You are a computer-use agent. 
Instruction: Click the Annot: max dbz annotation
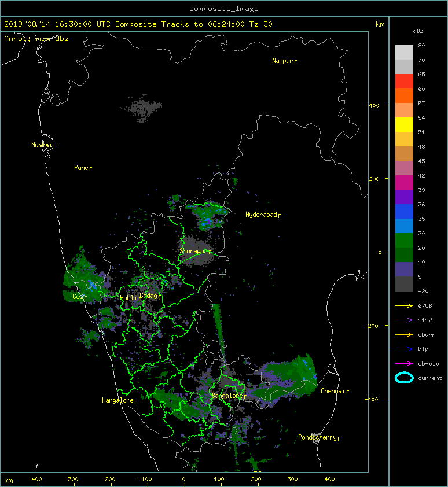click(36, 39)
